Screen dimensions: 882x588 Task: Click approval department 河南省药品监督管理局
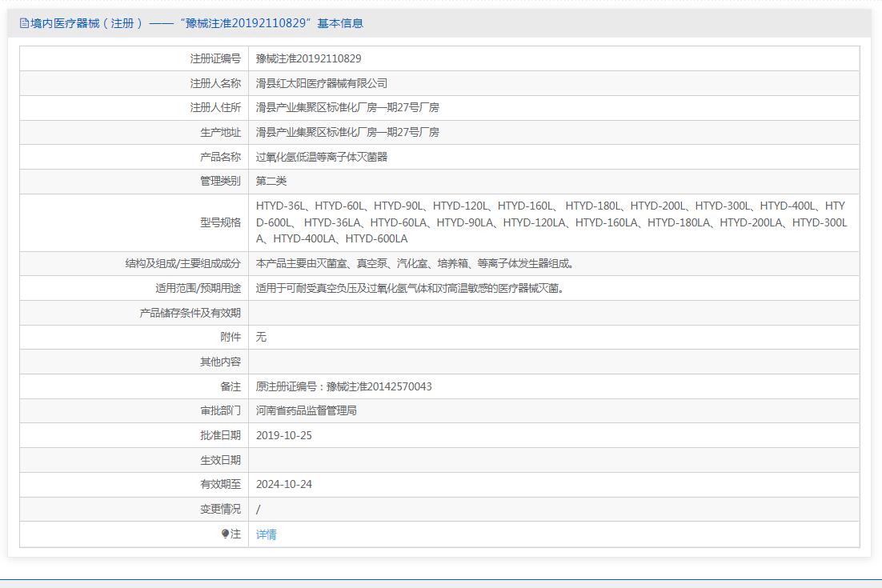(306, 410)
